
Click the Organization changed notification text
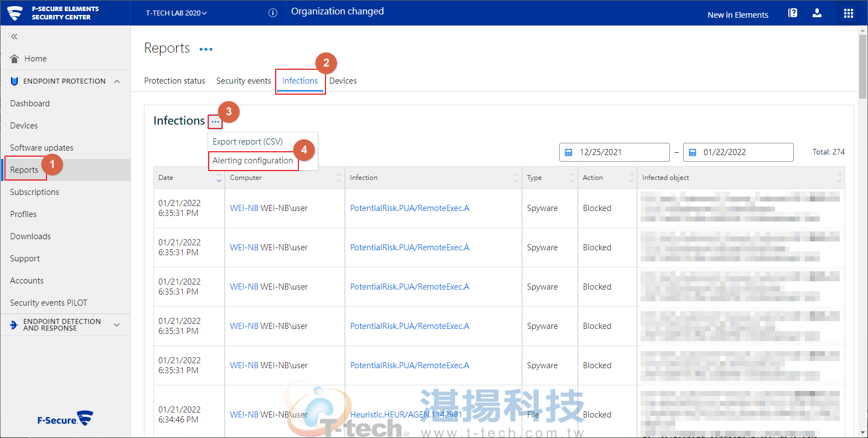(338, 12)
